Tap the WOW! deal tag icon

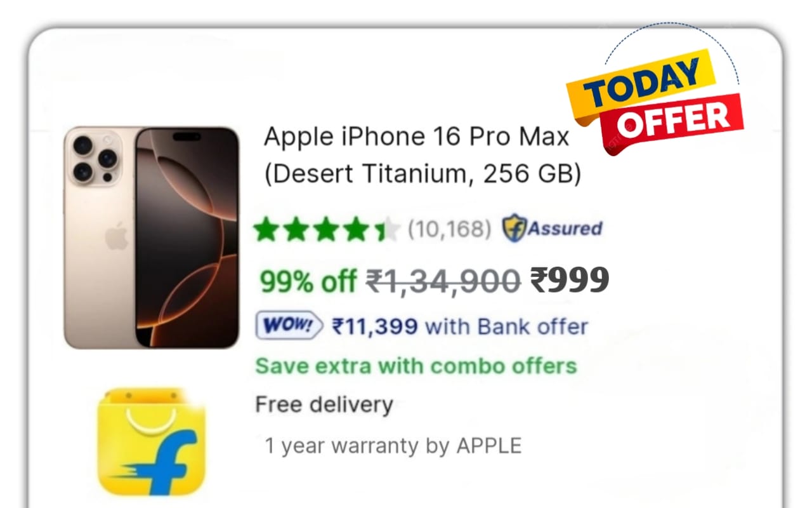click(289, 326)
